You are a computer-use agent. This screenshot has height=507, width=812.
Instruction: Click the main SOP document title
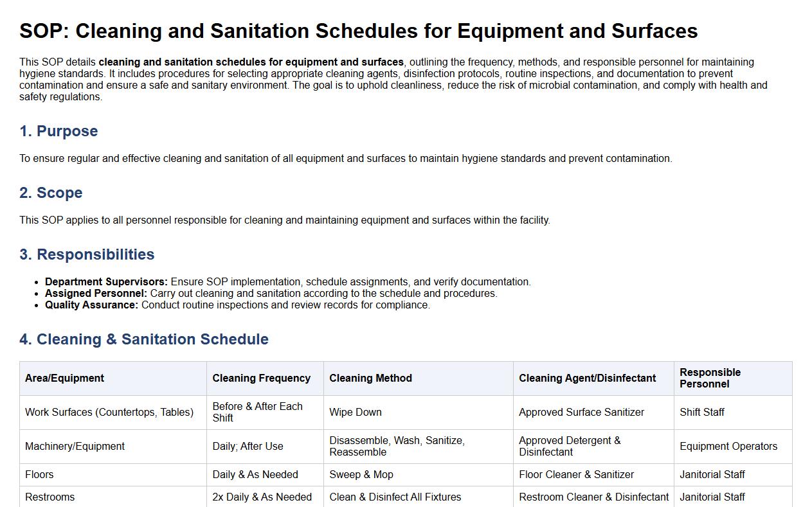tap(358, 31)
